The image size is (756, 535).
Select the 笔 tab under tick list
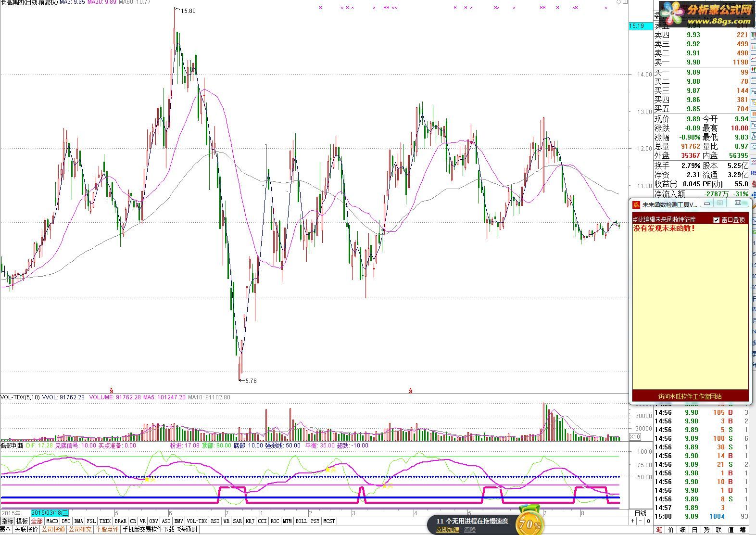tap(658, 530)
